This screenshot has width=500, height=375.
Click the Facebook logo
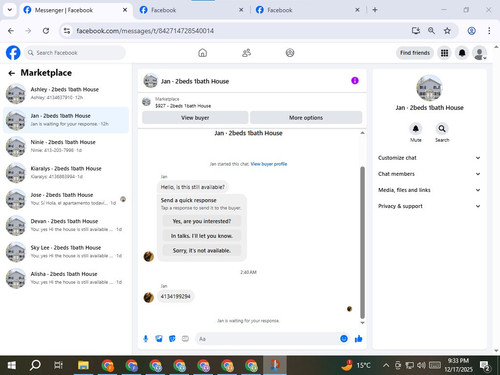[13, 53]
